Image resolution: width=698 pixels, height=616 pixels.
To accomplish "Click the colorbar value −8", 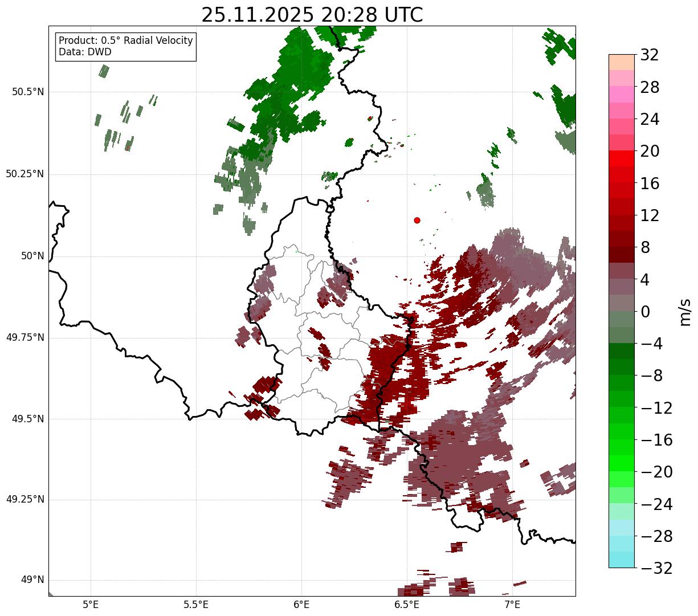I will coord(651,376).
